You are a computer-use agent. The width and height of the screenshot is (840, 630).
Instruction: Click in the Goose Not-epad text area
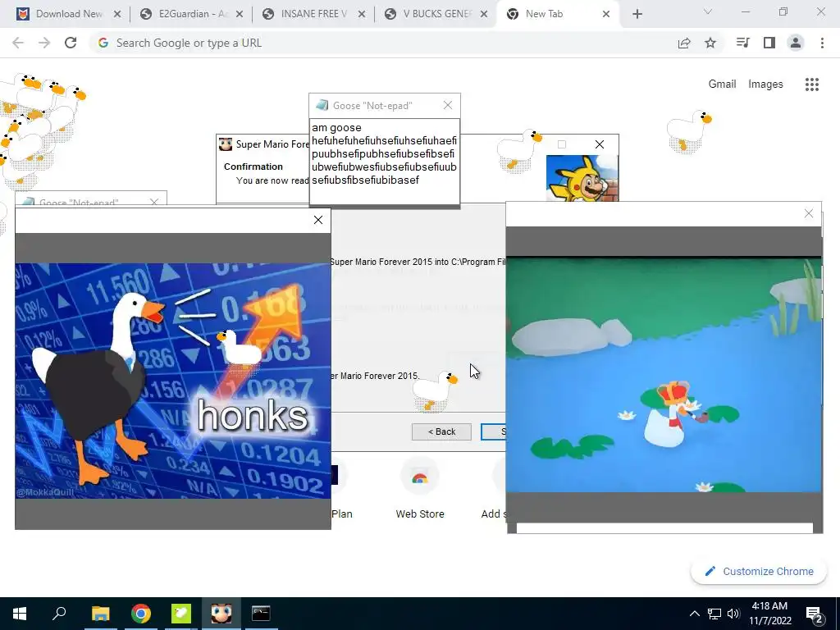[385, 162]
